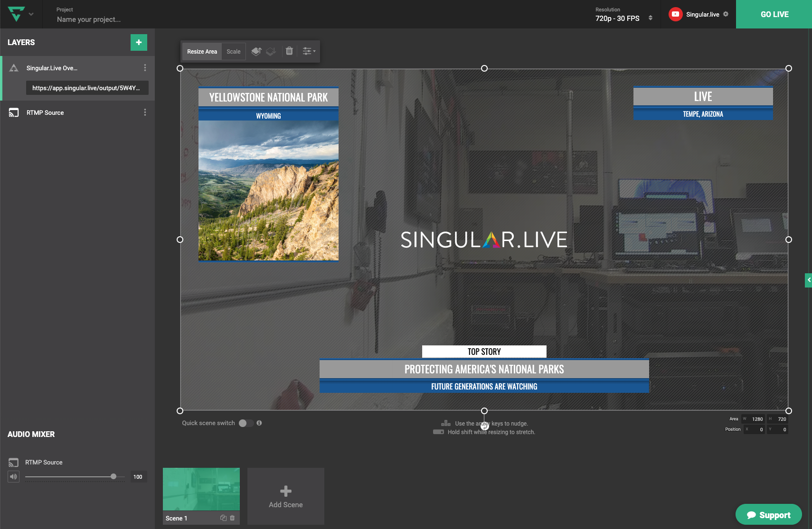Click the bottom-right canvas resize handle
Viewport: 812px width, 529px height.
point(789,411)
